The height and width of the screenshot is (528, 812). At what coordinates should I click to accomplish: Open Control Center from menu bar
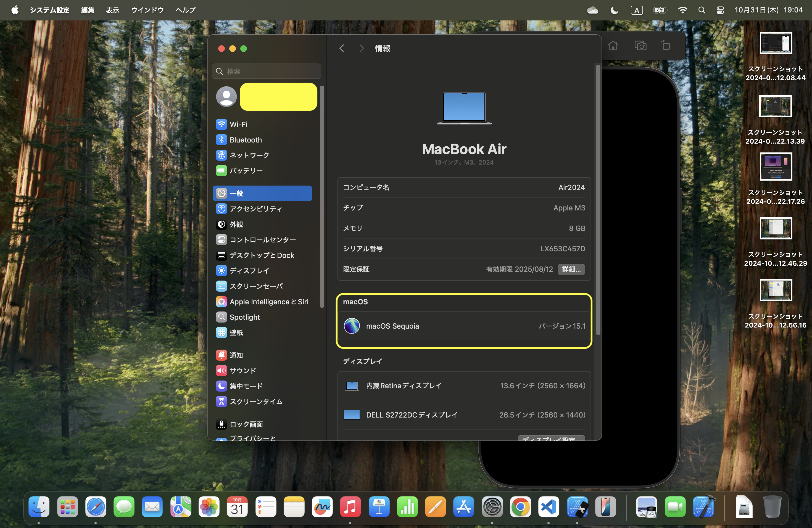(720, 10)
